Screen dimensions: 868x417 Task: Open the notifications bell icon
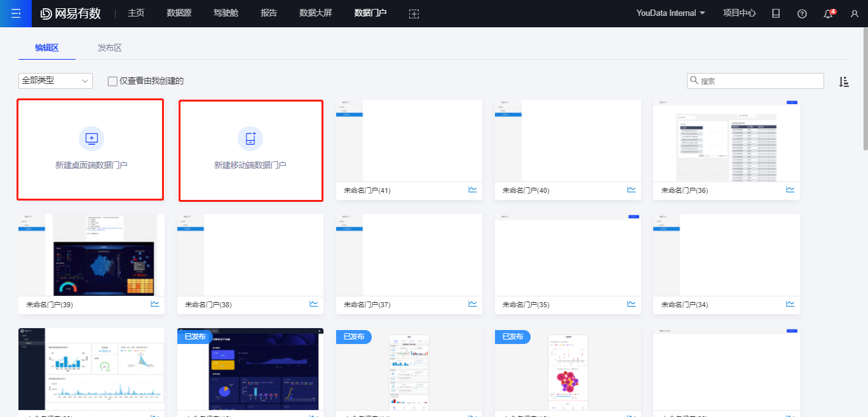(828, 13)
